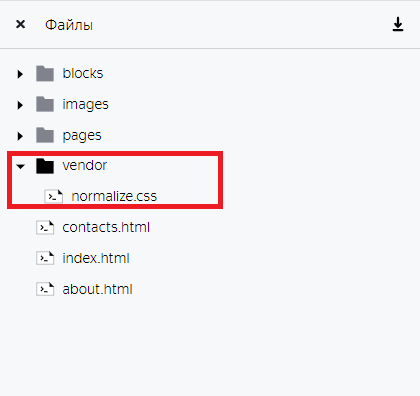420x396 pixels.
Task: Click the contacts.html file icon
Action: [45, 227]
